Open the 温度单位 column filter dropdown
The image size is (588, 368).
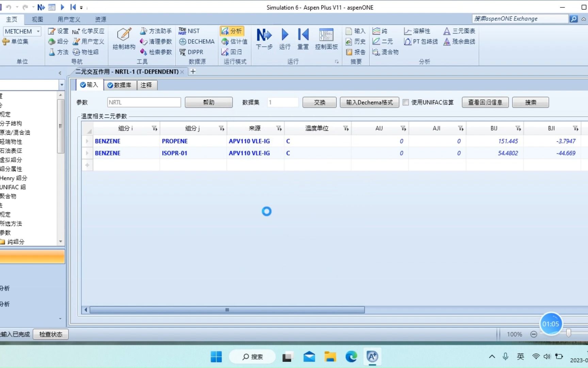point(346,128)
